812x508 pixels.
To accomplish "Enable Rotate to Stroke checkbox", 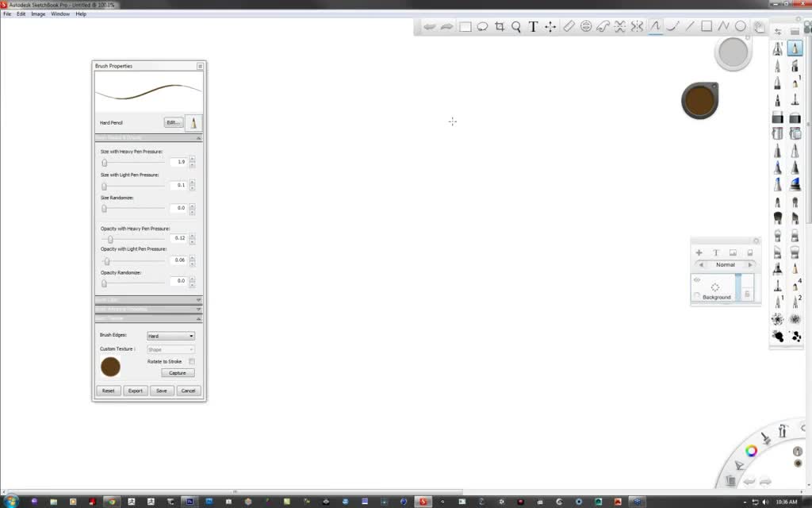I will point(192,361).
